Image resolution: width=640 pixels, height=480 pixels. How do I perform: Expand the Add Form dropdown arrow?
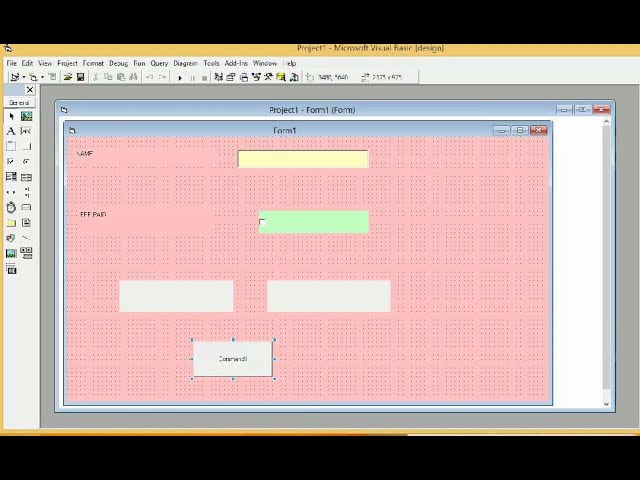[x=42, y=77]
